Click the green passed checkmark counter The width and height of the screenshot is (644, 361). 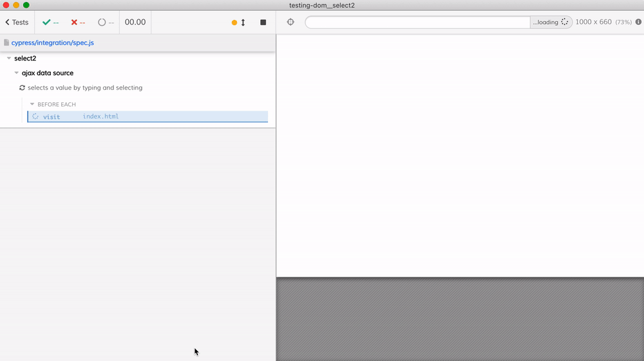50,22
